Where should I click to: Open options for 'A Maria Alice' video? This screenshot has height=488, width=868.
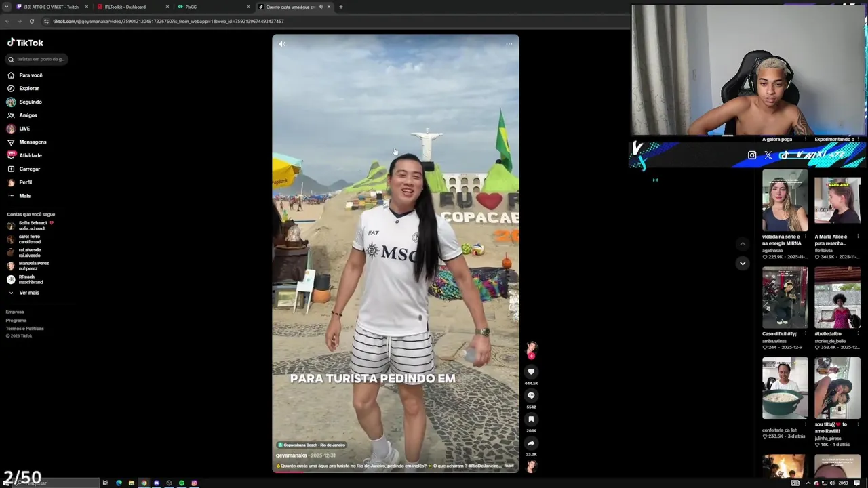coord(858,237)
